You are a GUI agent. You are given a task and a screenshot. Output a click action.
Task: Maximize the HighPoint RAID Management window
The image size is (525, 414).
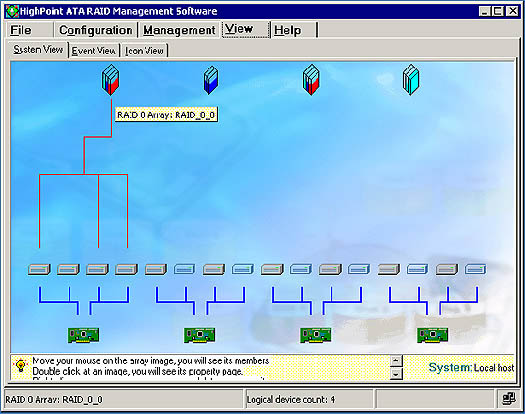point(498,11)
